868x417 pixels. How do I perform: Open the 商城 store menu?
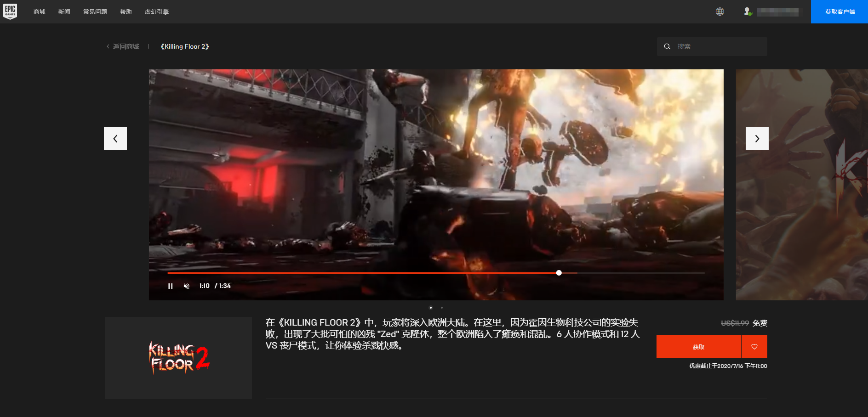click(x=40, y=12)
